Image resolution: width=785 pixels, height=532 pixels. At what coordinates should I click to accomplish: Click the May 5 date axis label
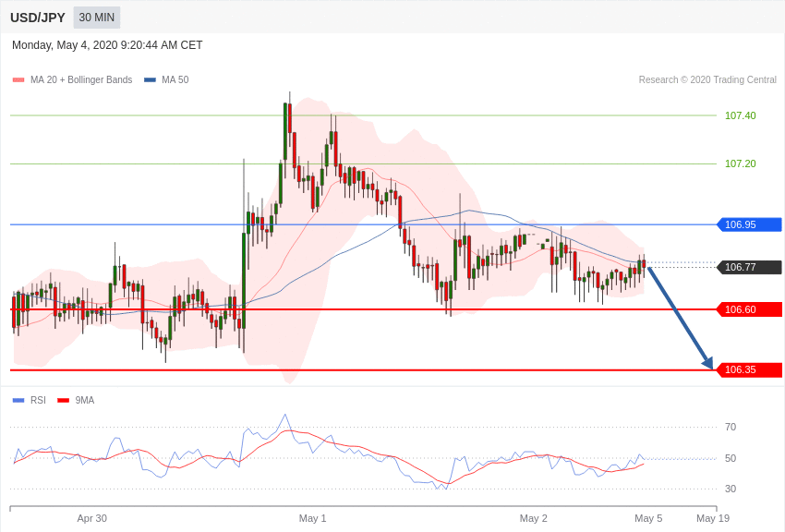(648, 518)
